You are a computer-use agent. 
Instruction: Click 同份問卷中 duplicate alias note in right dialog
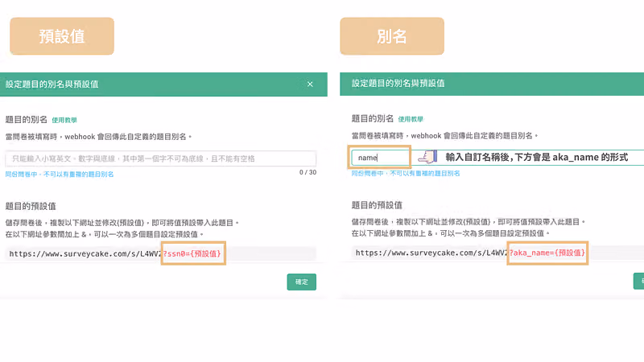click(x=406, y=174)
